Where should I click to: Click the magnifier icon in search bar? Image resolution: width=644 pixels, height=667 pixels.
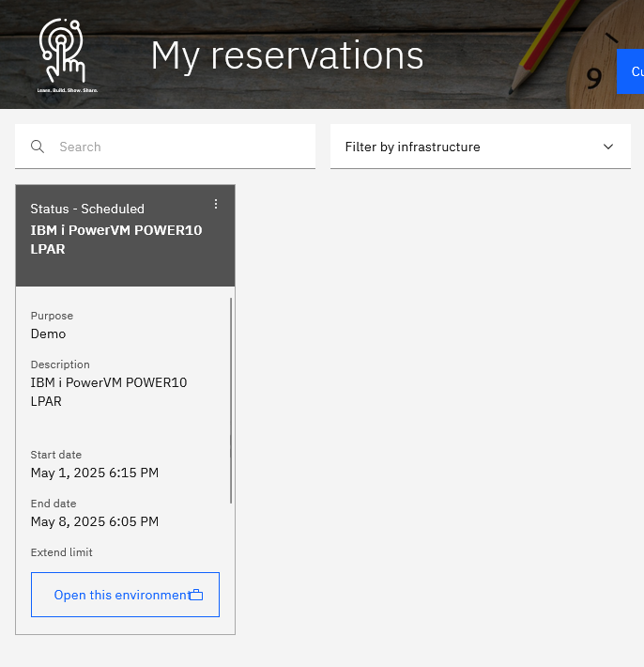click(38, 147)
